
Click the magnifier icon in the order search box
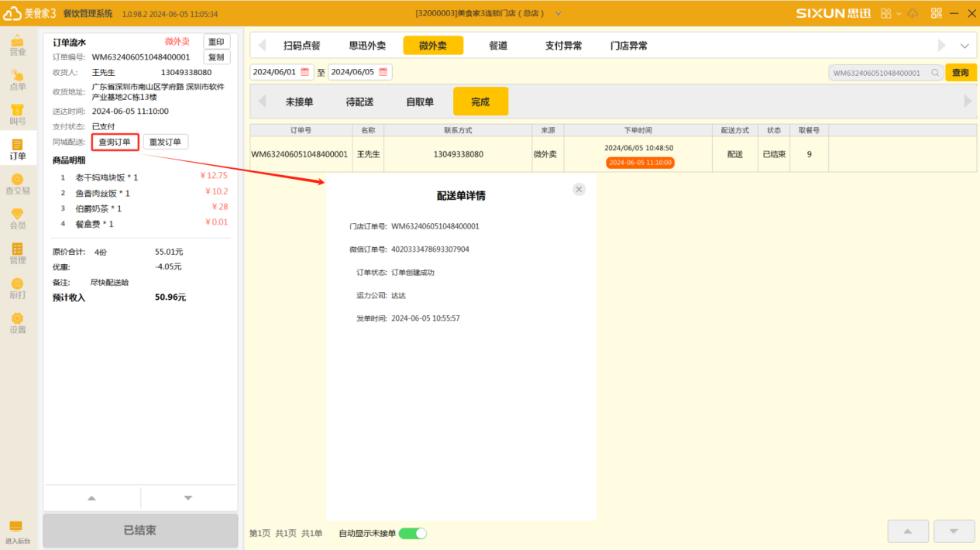click(935, 73)
